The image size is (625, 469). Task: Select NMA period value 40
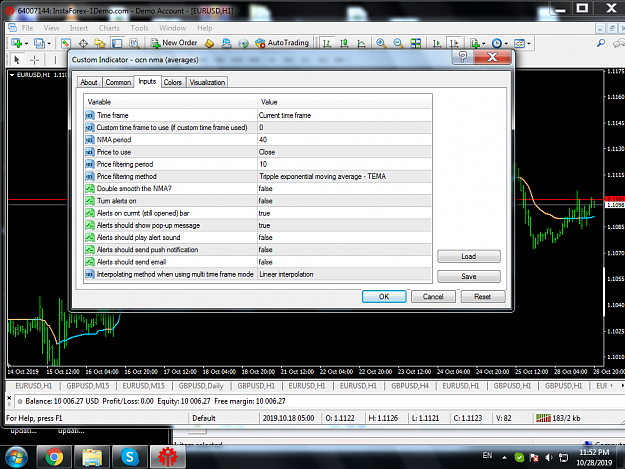coord(344,140)
